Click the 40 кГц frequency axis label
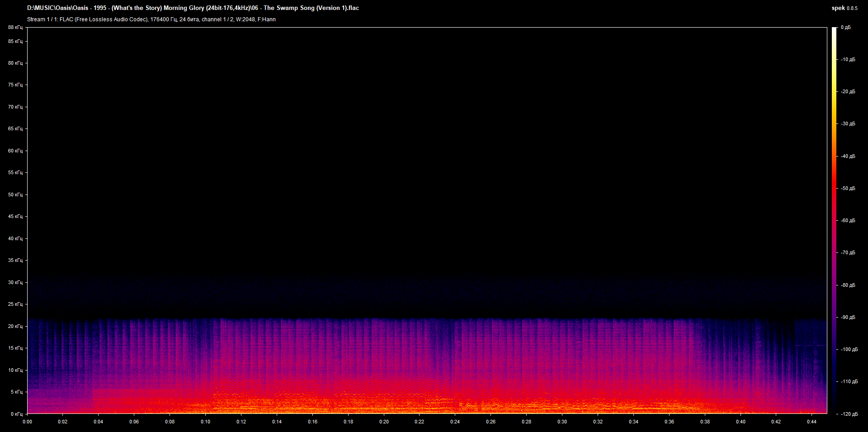 (x=15, y=239)
